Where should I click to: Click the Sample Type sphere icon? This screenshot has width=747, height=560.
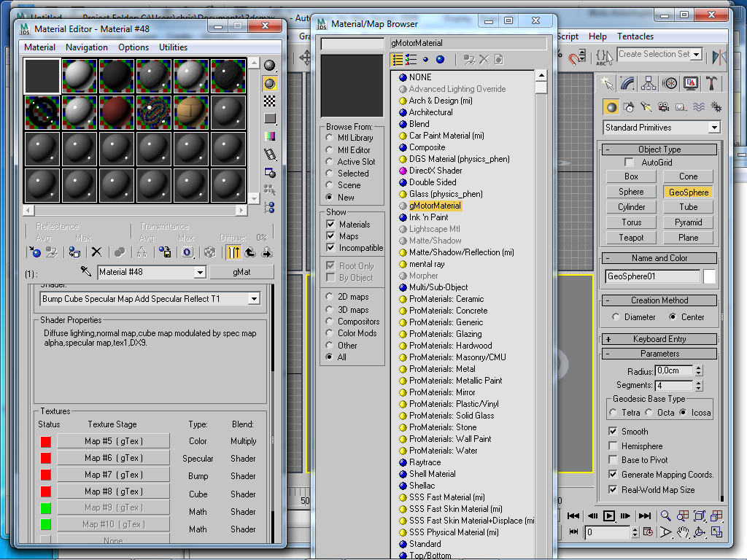[270, 65]
